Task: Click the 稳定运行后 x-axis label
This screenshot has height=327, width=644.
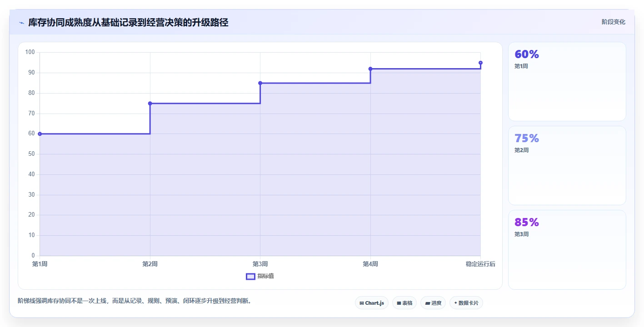Action: 480,264
